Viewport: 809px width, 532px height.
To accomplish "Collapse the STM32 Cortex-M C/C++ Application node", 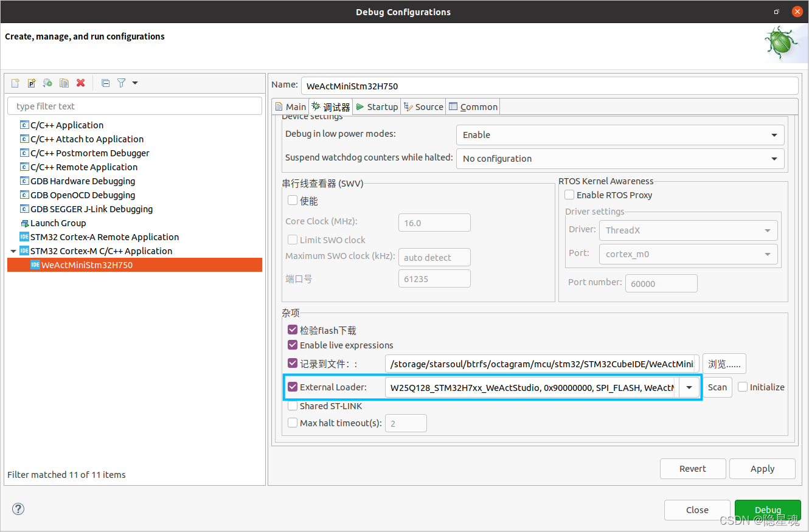I will point(13,250).
